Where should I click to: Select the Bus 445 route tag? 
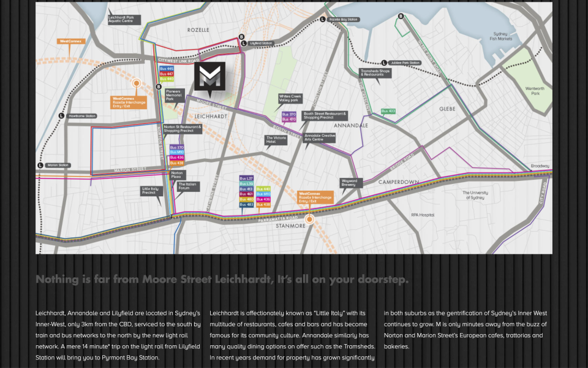point(167,69)
